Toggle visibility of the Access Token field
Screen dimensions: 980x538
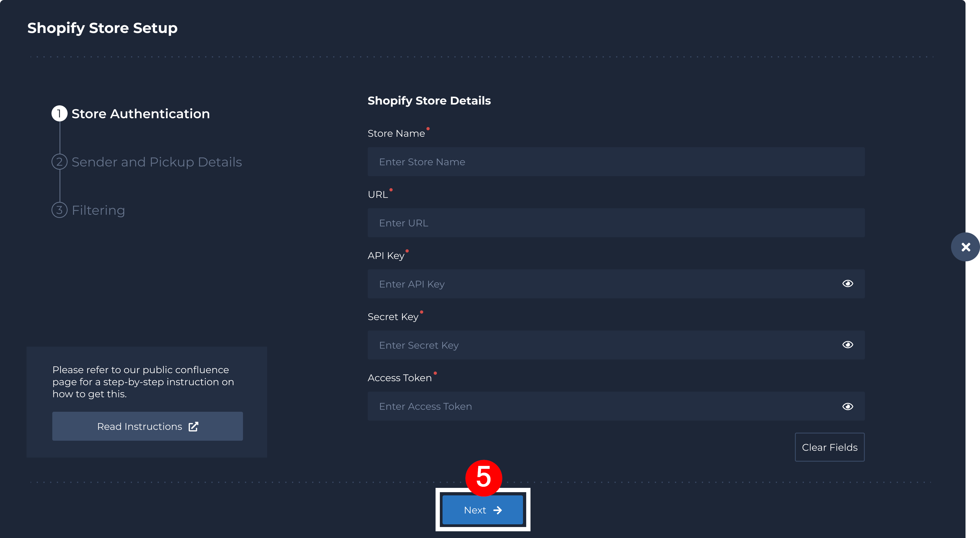pos(848,406)
